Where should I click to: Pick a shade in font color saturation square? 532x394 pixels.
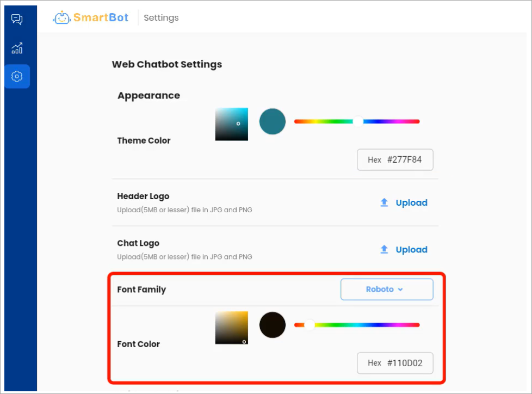click(232, 328)
